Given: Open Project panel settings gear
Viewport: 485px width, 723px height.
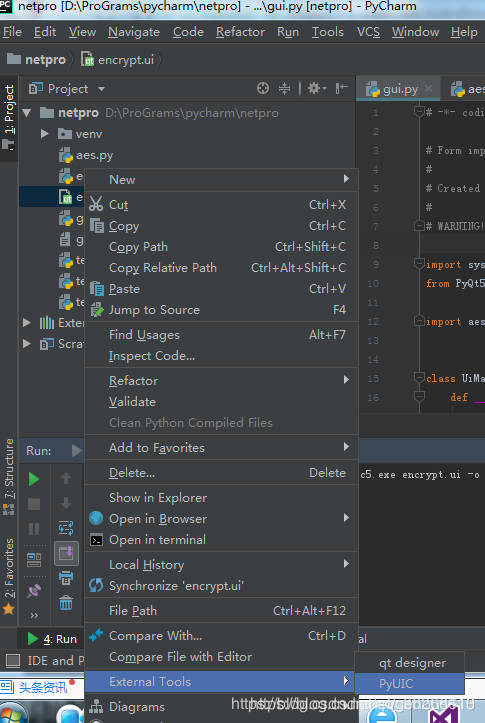Looking at the screenshot, I should coord(317,88).
